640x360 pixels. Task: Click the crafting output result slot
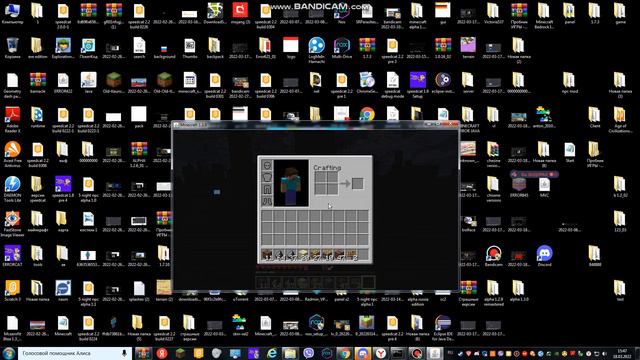(x=358, y=184)
